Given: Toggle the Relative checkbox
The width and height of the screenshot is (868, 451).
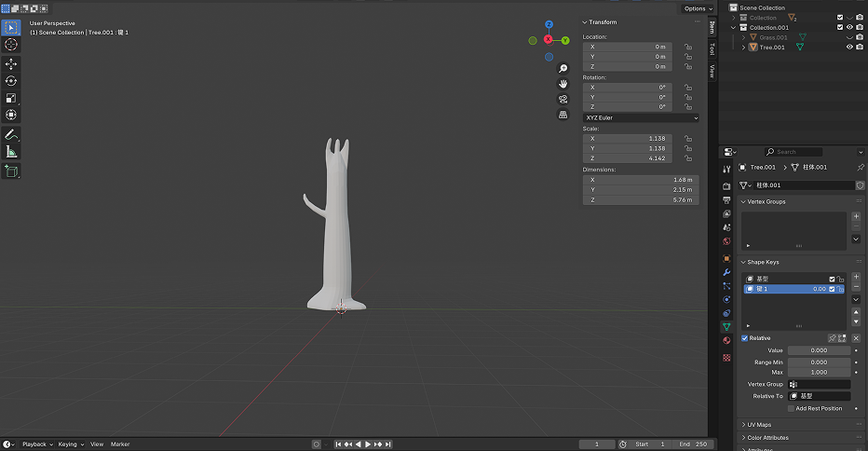Looking at the screenshot, I should [745, 338].
